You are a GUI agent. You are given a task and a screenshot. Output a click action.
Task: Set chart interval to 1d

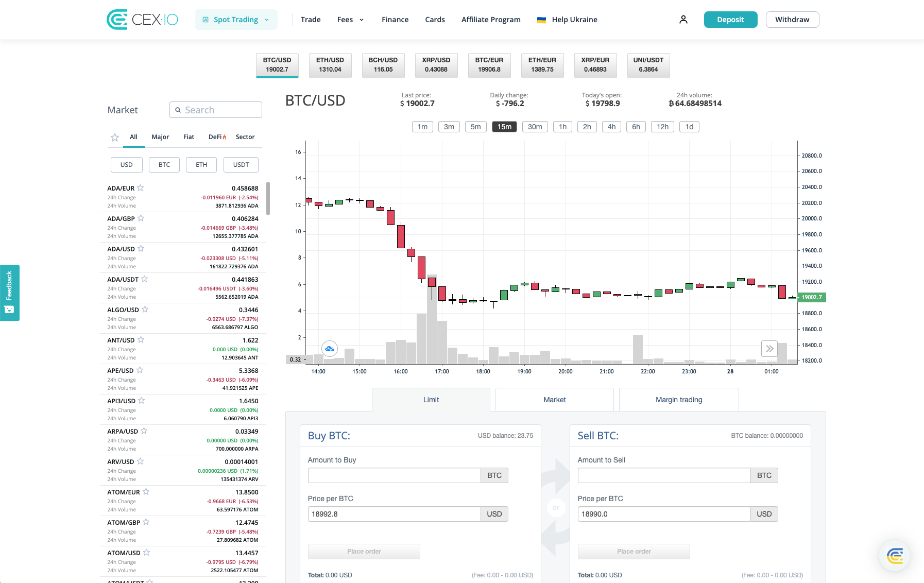tap(690, 127)
